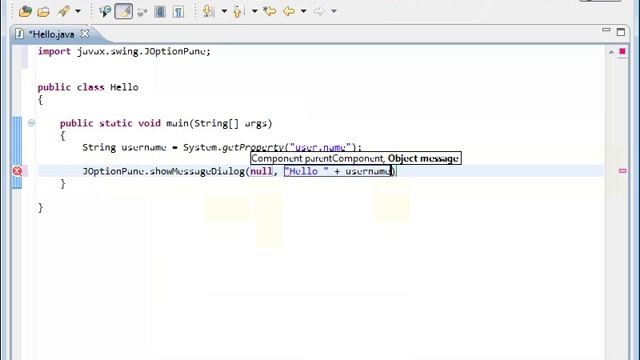Click the 'username' variable in declaration
This screenshot has height=360, width=640.
(x=144, y=147)
